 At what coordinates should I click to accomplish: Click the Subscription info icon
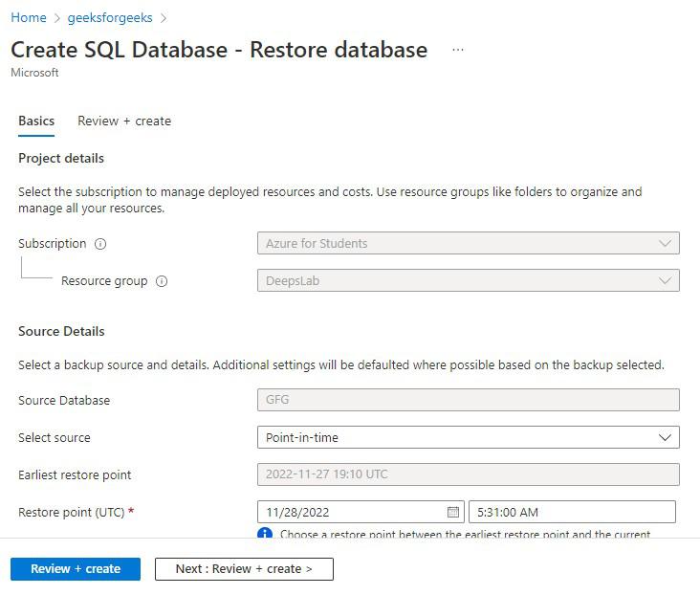point(100,244)
